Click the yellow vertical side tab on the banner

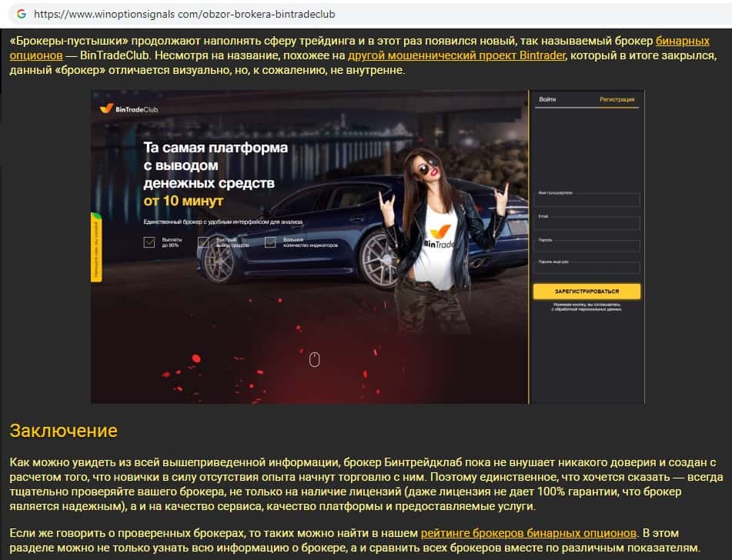tap(96, 248)
